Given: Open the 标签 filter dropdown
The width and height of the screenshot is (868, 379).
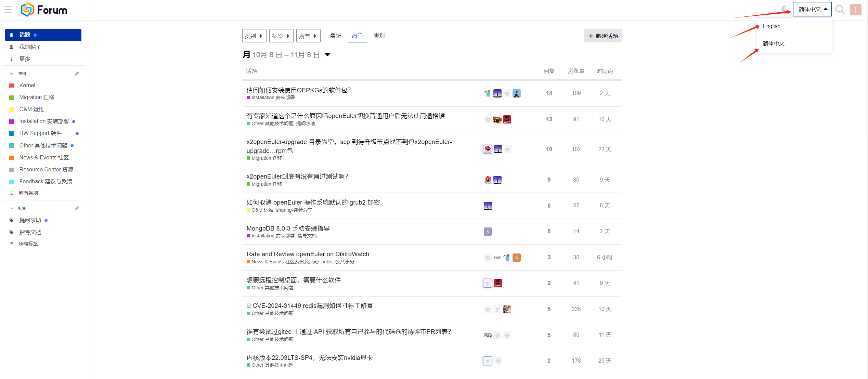Looking at the screenshot, I should (x=281, y=36).
